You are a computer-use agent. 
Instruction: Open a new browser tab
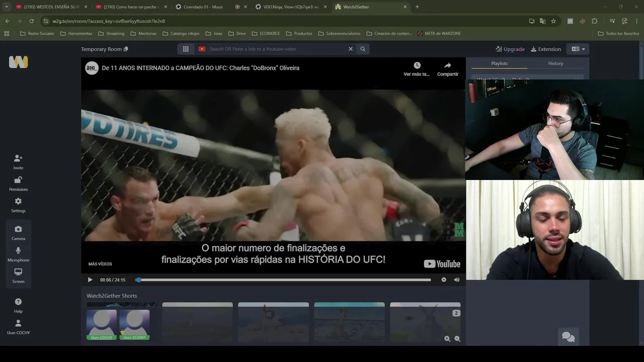[x=417, y=7]
